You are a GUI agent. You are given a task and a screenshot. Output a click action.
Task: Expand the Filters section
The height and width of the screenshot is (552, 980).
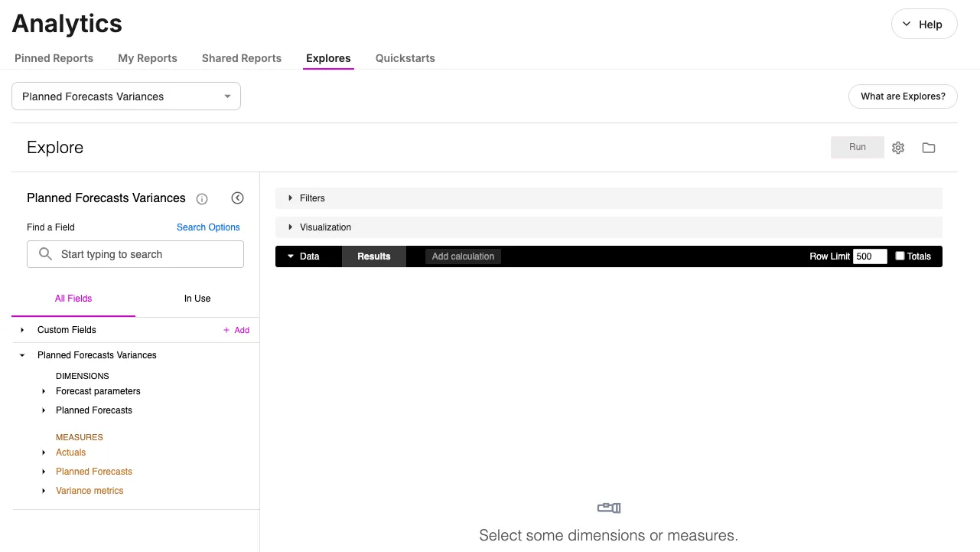pos(609,198)
